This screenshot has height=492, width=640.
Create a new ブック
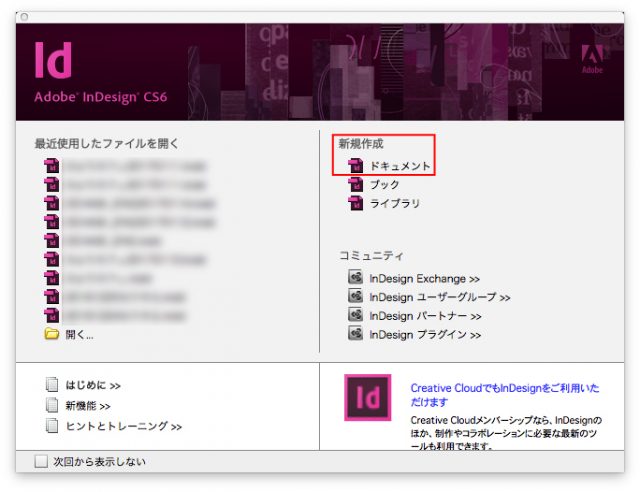(384, 184)
